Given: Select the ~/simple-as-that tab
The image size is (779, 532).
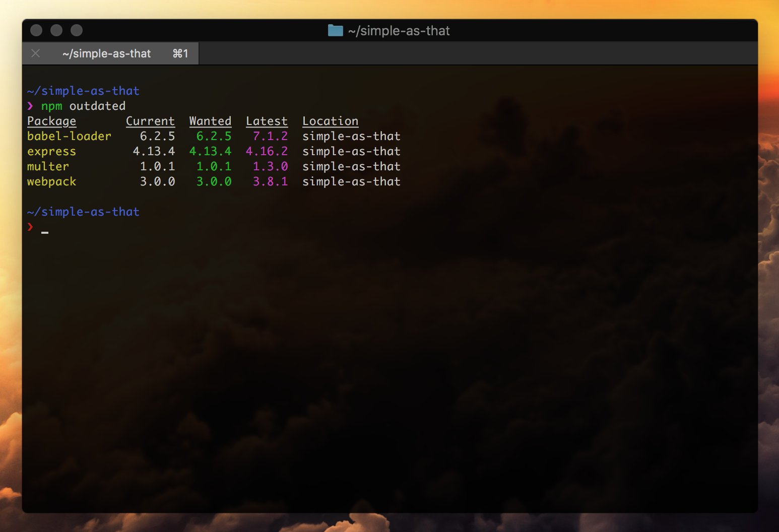Looking at the screenshot, I should [110, 53].
